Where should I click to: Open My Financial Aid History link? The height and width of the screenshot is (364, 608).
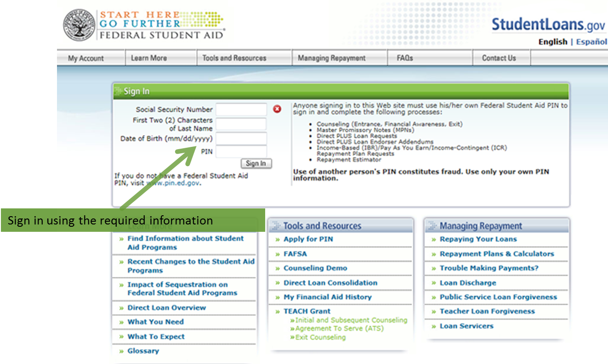point(327,297)
